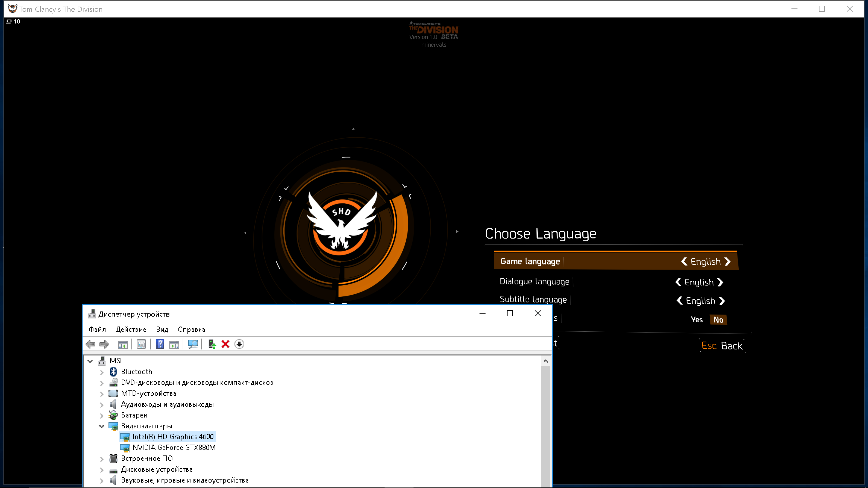
Task: Click the Update driver icon
Action: click(x=212, y=344)
